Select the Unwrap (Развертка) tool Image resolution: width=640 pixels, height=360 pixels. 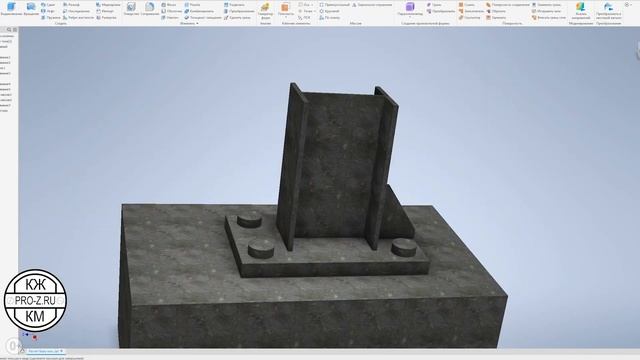[106, 18]
